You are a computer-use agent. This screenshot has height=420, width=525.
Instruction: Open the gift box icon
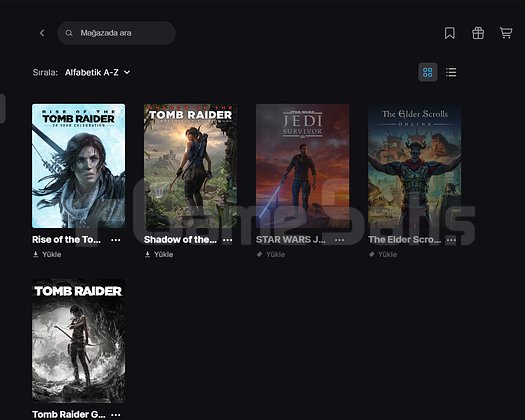click(478, 33)
